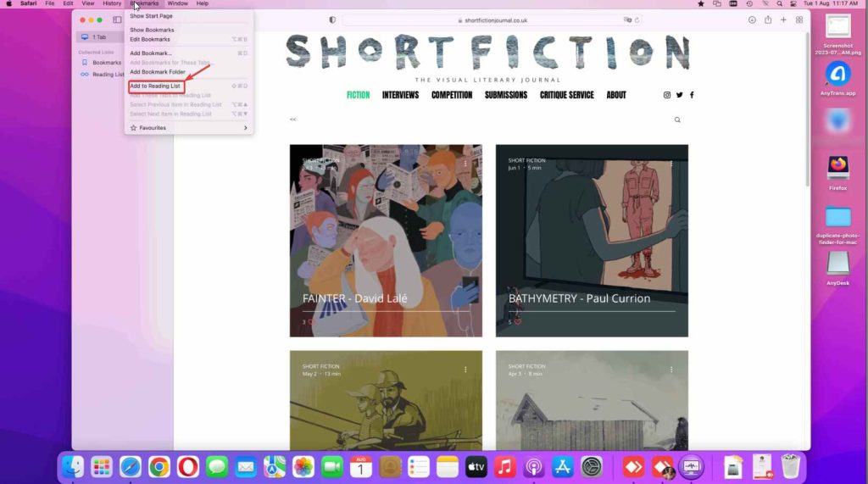Open Podcasts from the Dock
The width and height of the screenshot is (868, 484).
534,467
